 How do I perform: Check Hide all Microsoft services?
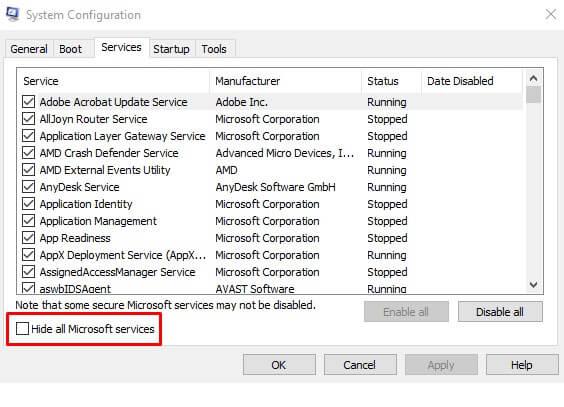click(22, 328)
